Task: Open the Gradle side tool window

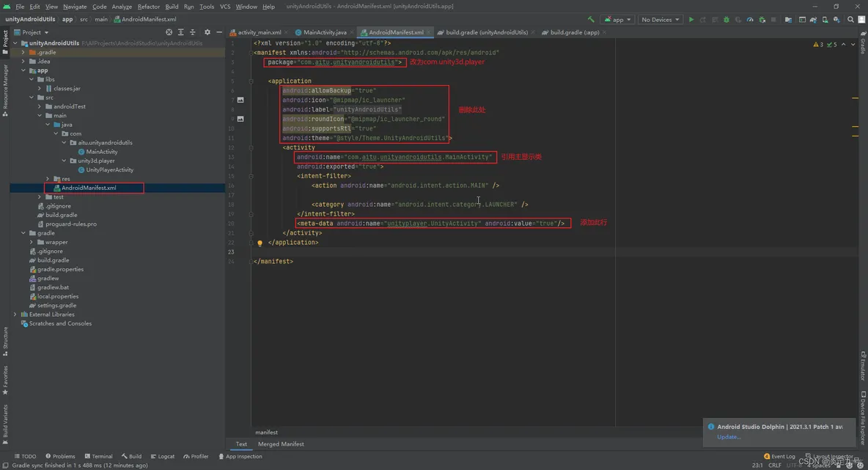Action: 863,42
